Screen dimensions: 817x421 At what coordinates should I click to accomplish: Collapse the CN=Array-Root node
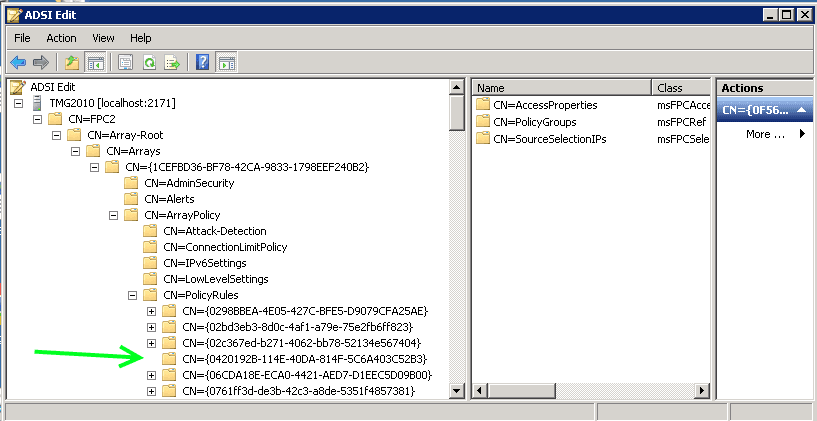point(56,135)
